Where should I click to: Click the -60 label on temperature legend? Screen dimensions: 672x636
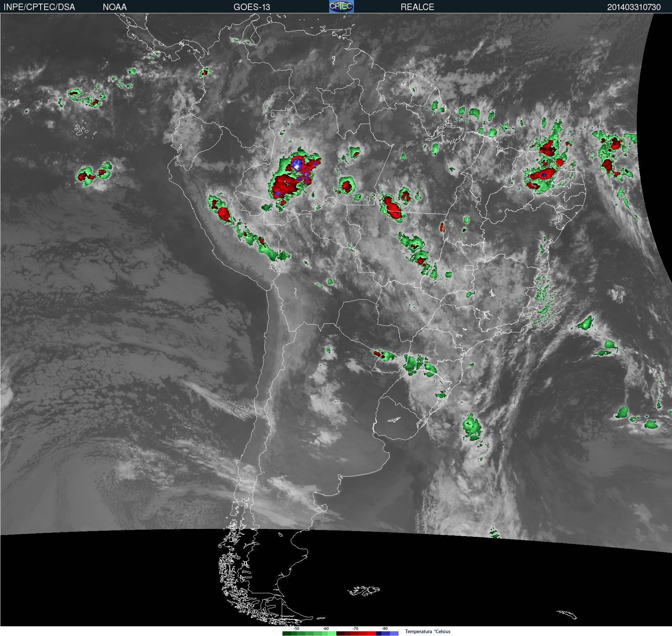pos(326,628)
